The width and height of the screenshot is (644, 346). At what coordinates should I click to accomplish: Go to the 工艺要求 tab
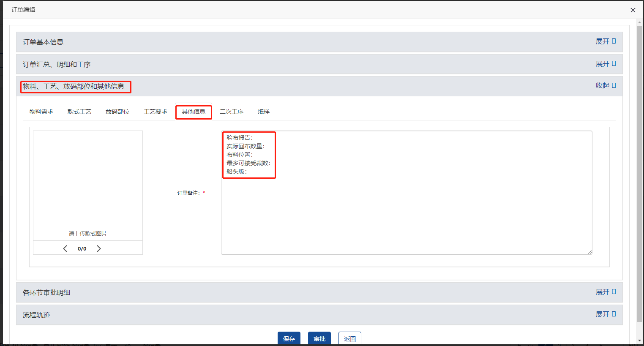(156, 112)
